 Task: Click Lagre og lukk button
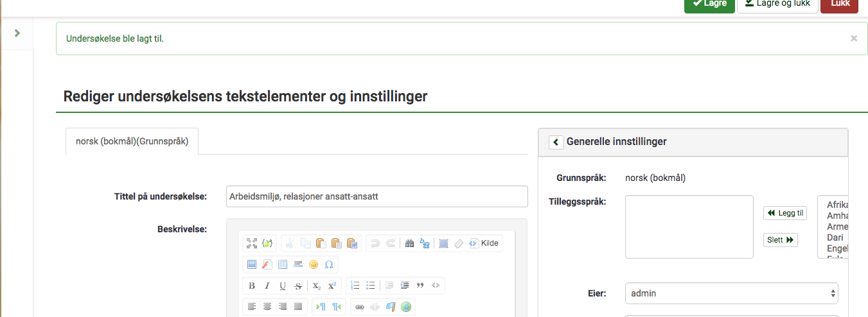pyautogui.click(x=777, y=4)
